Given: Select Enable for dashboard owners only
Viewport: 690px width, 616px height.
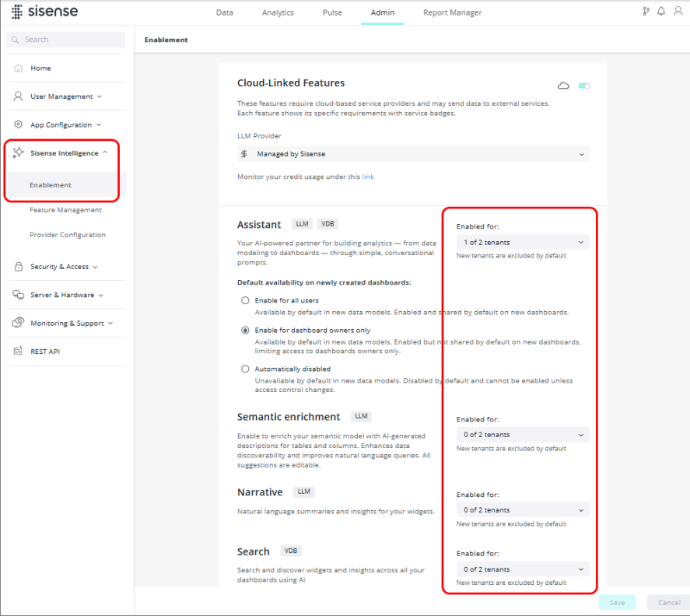Looking at the screenshot, I should 245,331.
